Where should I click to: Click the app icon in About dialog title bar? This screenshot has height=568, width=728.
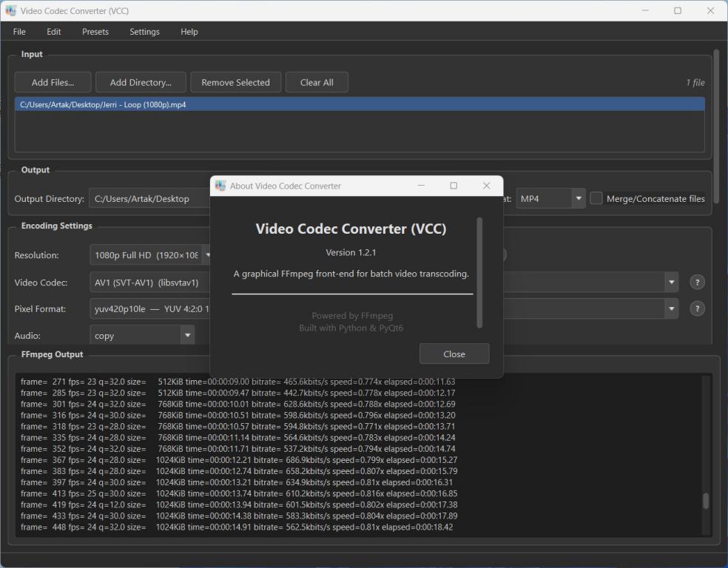click(x=220, y=186)
